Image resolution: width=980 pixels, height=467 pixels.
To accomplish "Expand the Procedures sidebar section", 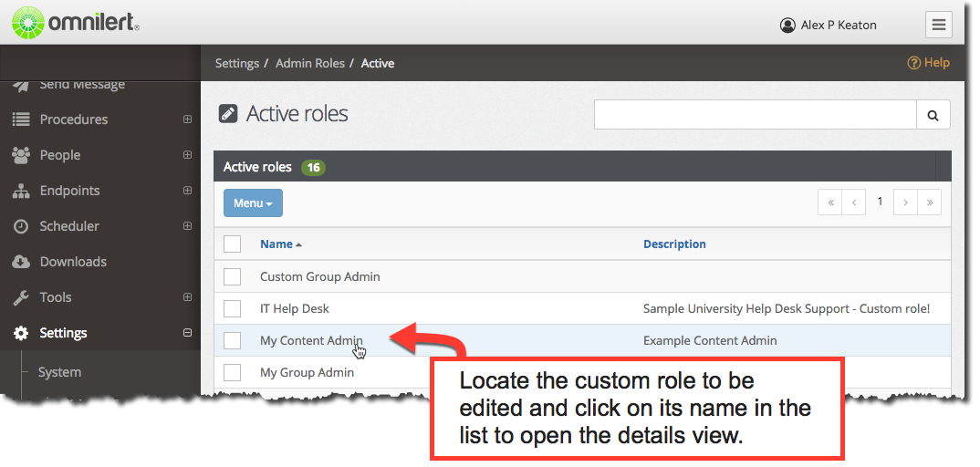I will tap(187, 119).
